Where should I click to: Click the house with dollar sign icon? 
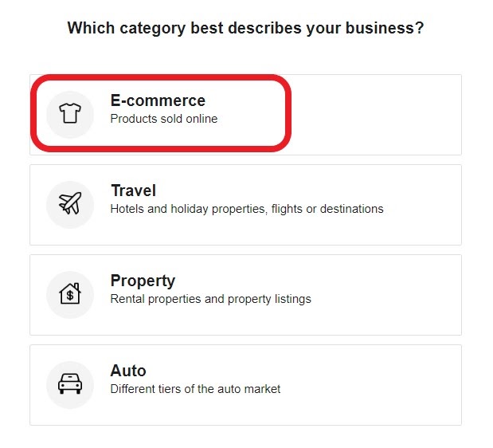click(x=70, y=294)
